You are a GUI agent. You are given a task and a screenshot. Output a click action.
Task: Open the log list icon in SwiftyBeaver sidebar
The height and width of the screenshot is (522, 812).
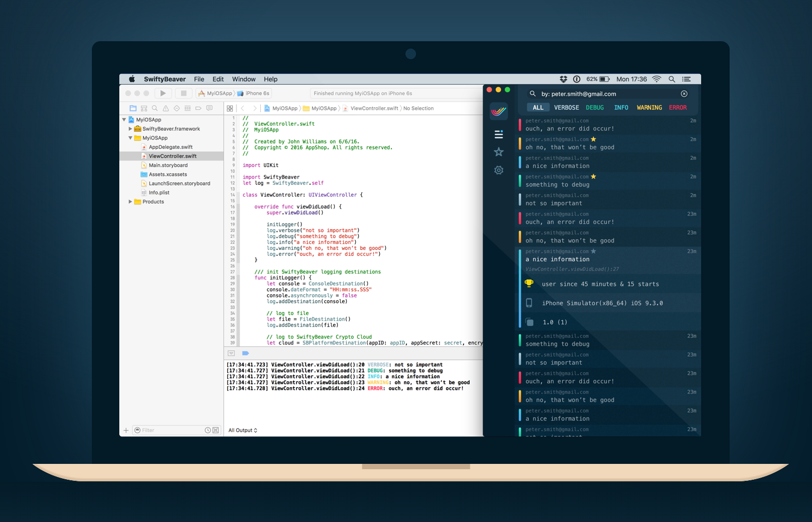498,134
